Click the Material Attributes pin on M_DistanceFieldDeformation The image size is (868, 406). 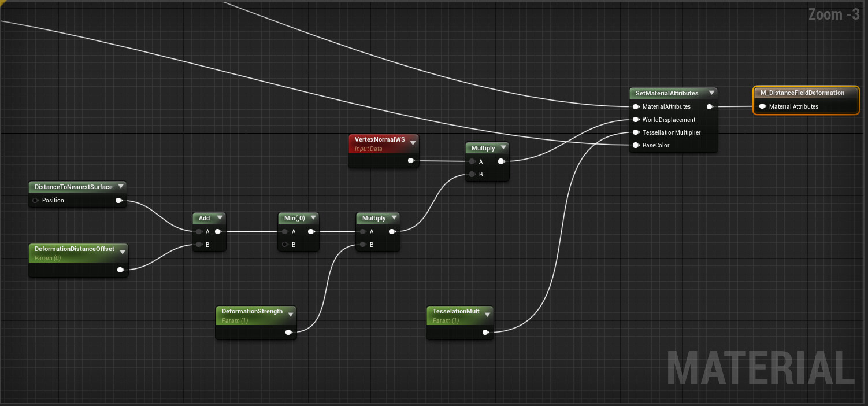(x=762, y=106)
